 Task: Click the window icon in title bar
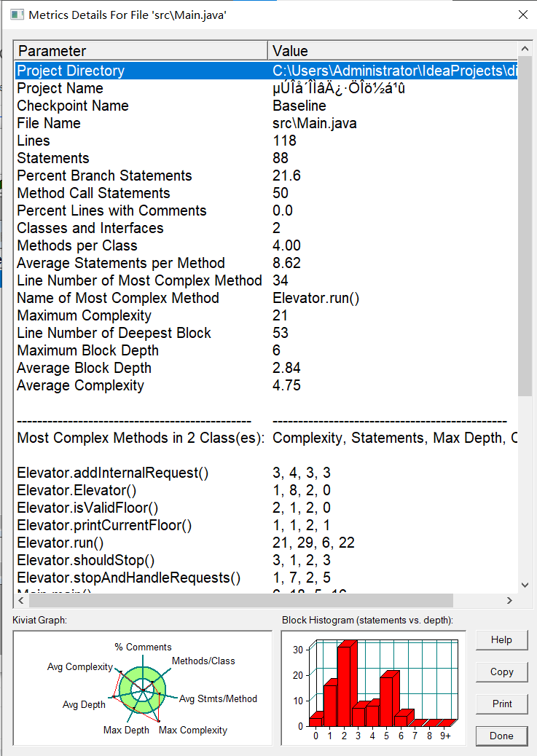pyautogui.click(x=17, y=15)
